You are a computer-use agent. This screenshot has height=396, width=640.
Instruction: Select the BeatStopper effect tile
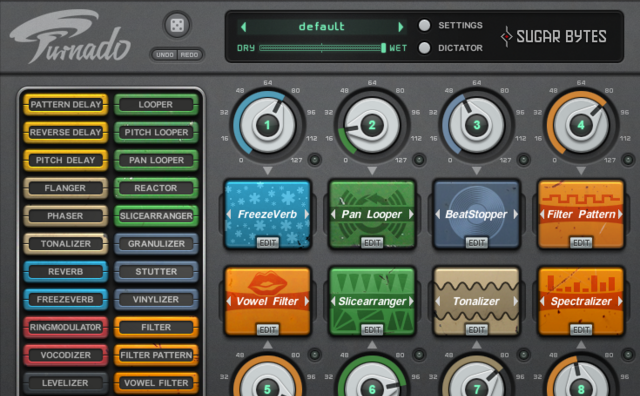tap(476, 214)
